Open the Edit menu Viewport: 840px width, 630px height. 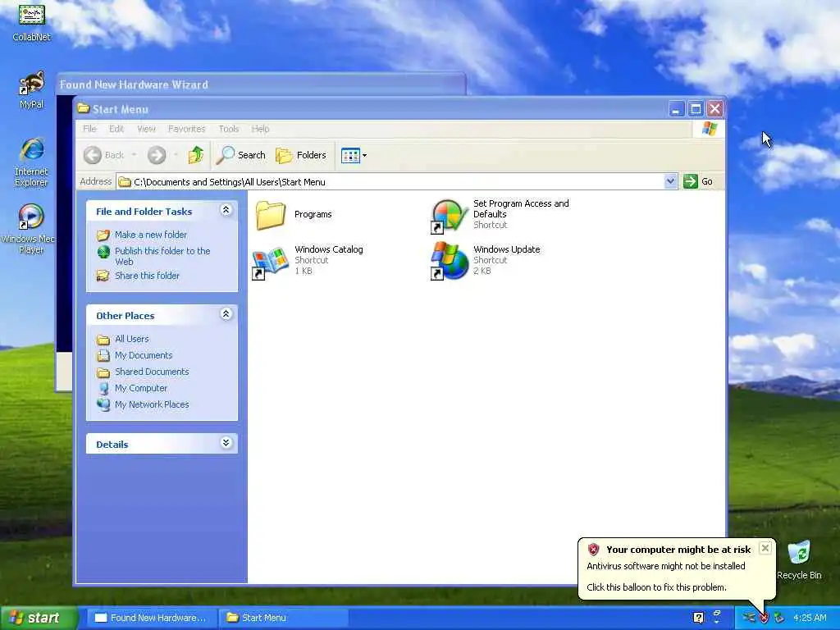pyautogui.click(x=116, y=129)
